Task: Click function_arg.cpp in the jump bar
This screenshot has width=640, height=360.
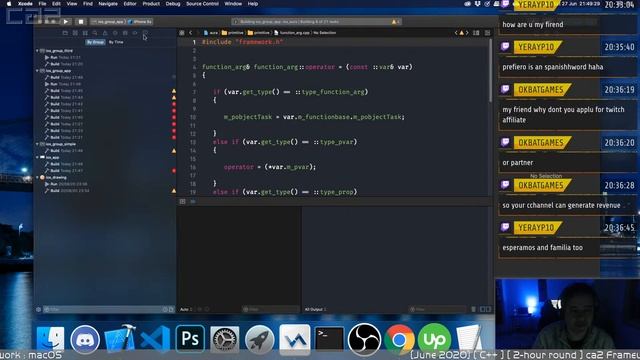Action: click(292, 33)
